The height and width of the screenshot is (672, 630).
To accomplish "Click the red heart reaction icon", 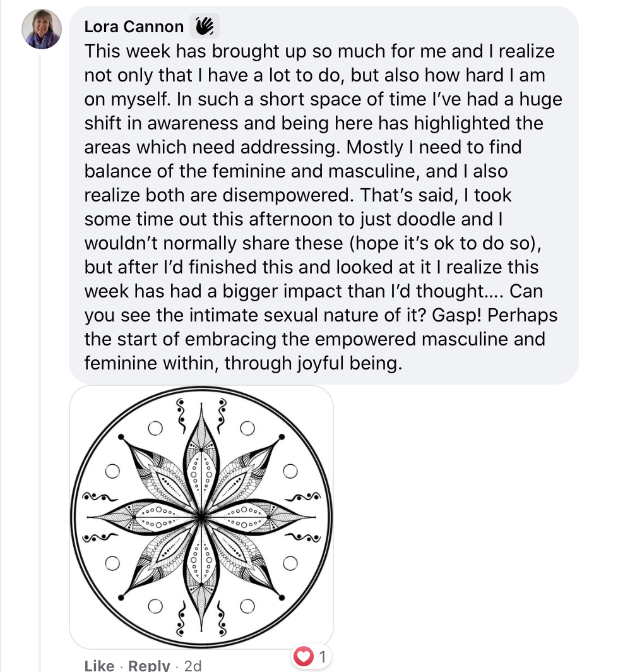I will [x=304, y=657].
